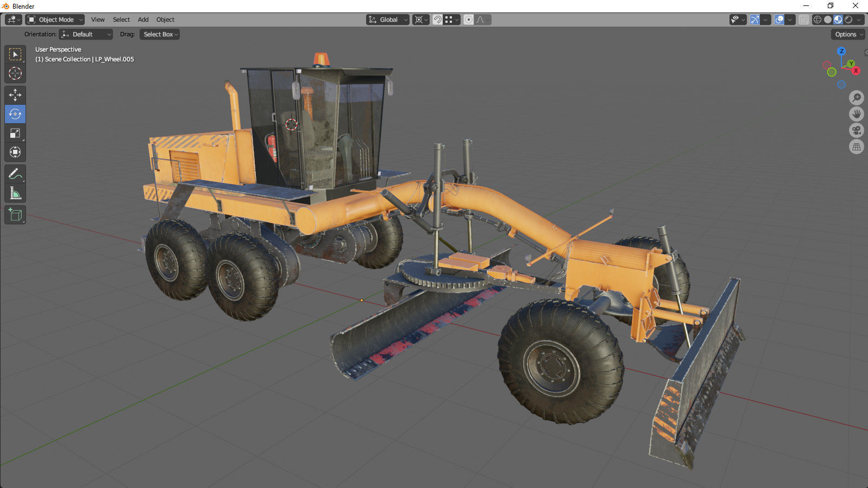
Task: Choose the Move tool
Action: [15, 95]
